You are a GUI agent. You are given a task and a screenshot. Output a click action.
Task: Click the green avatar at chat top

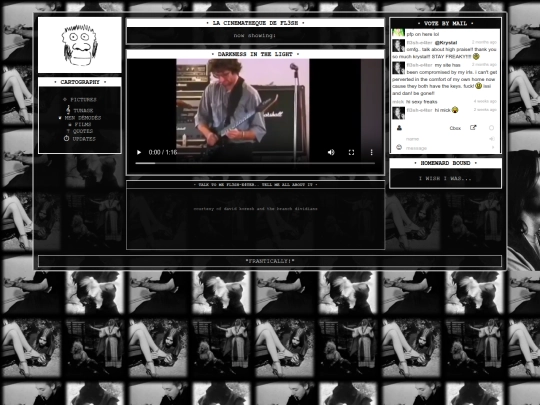pos(398,33)
